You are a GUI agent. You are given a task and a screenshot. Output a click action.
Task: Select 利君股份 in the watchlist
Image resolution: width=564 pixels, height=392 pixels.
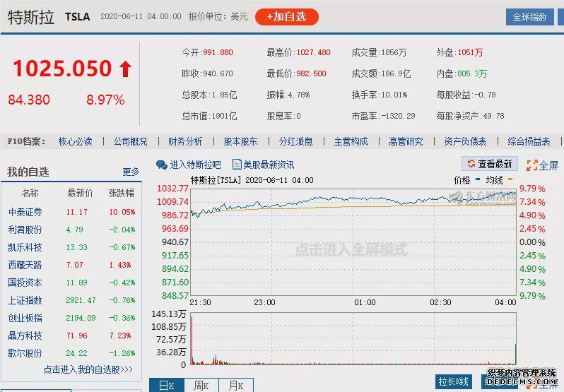click(25, 230)
